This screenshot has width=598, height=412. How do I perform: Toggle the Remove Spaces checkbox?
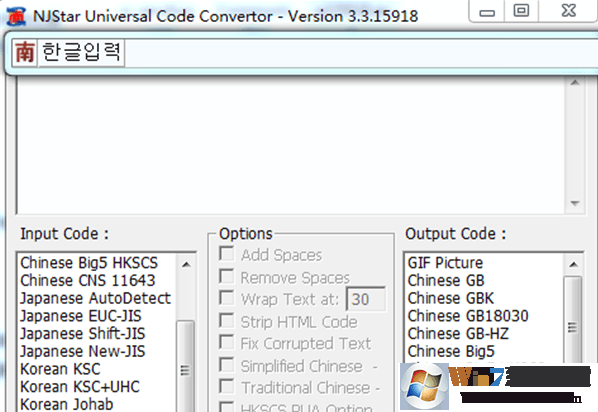[x=227, y=276]
